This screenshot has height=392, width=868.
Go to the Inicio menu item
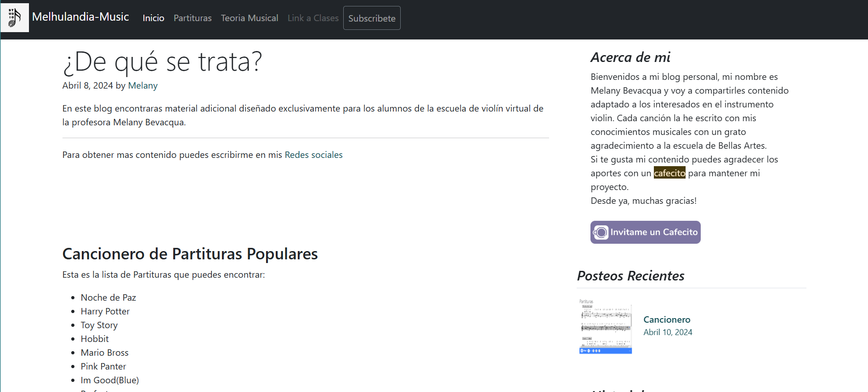[x=153, y=18]
